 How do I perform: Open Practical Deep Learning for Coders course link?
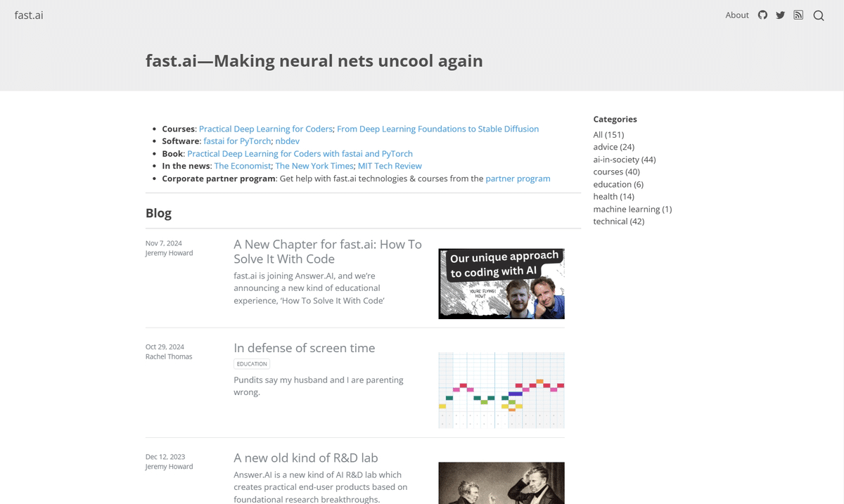coord(266,129)
